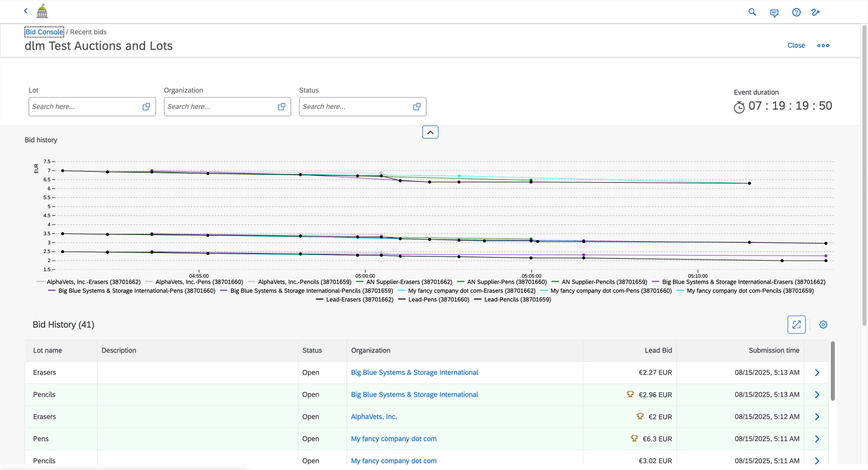Screen dimensions: 868x470
Task: Open value help for Status field
Action: (x=416, y=106)
